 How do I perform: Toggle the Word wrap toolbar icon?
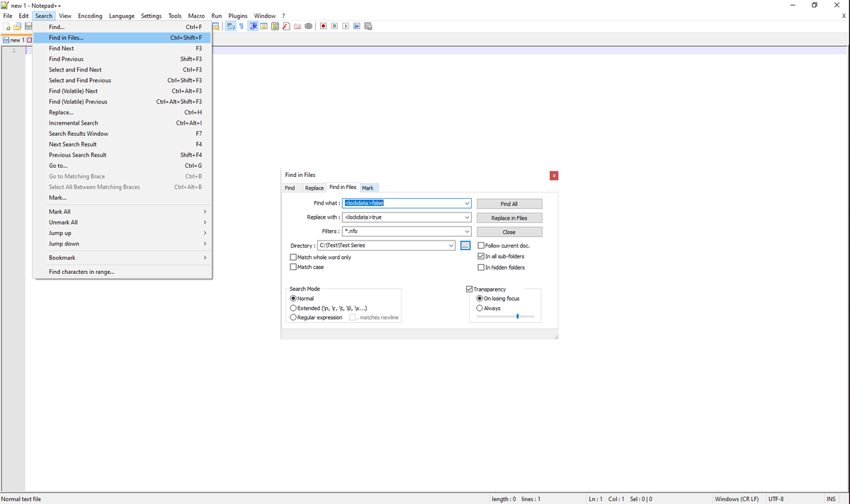(231, 26)
